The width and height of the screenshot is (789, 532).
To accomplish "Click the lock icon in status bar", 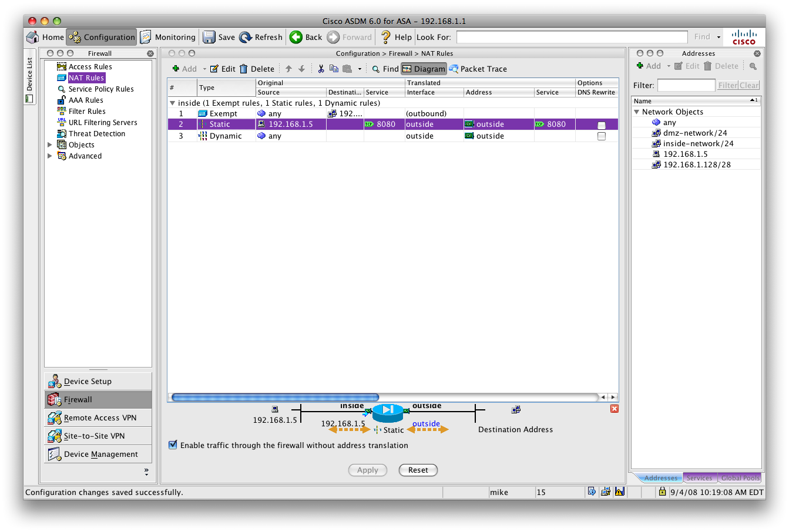I will (663, 491).
